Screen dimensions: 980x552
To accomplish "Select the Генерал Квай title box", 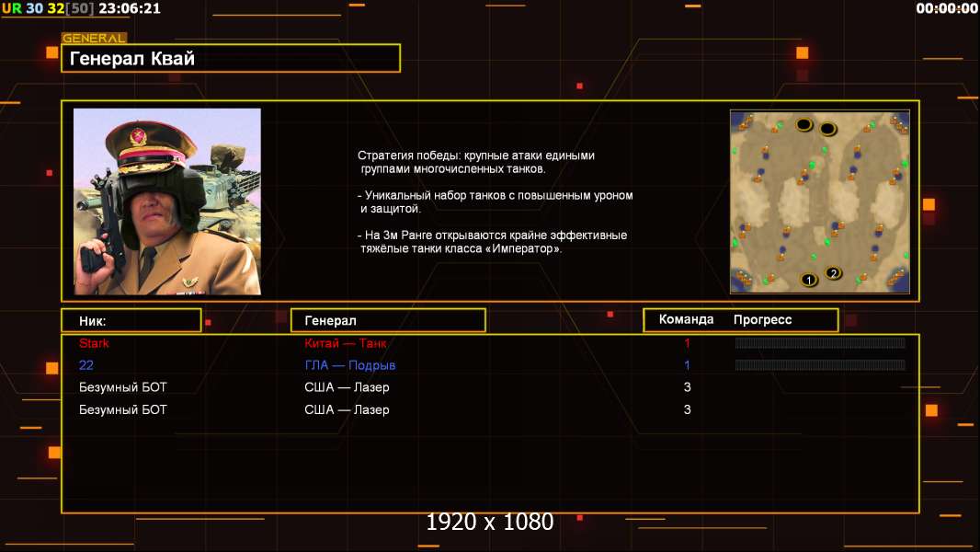I will coord(231,58).
